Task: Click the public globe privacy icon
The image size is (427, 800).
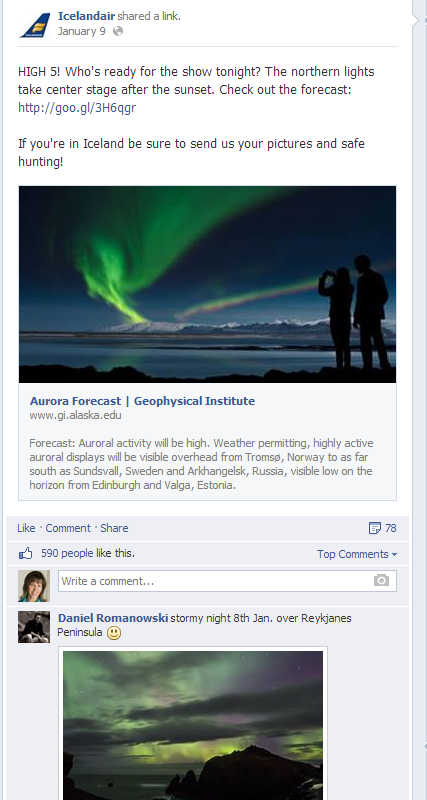Action: 118,31
